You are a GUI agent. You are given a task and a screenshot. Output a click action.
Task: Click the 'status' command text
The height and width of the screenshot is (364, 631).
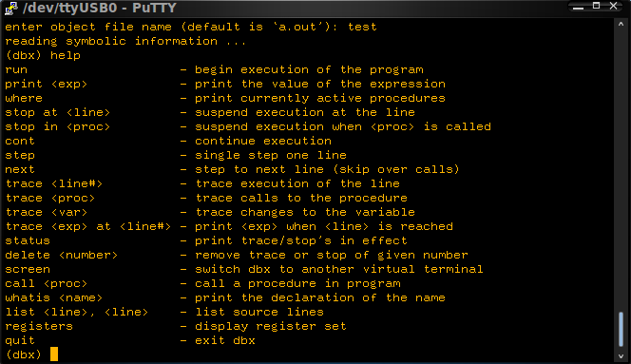28,240
